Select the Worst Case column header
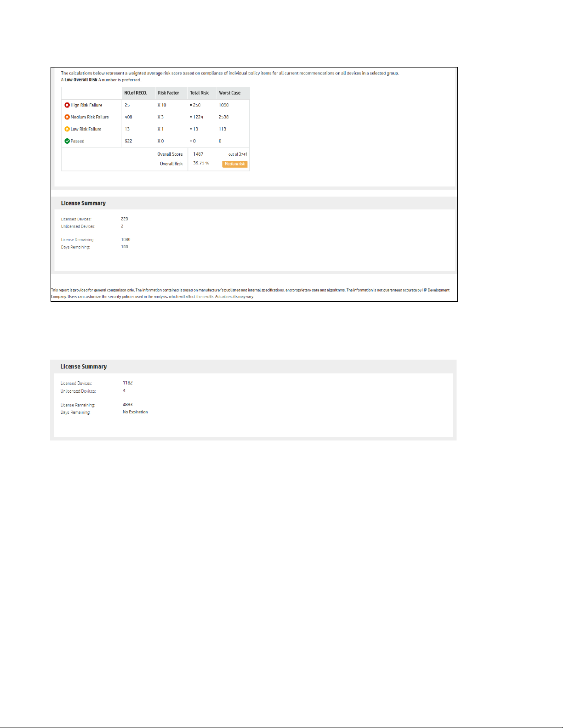Screen dimensions: 563x728 click(x=230, y=93)
